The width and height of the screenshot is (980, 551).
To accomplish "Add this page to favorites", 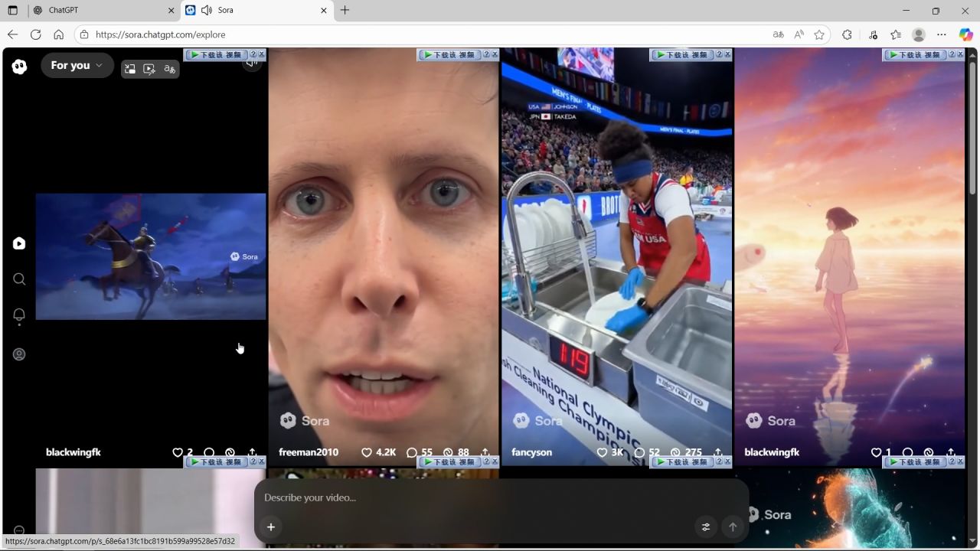I will coord(819,34).
